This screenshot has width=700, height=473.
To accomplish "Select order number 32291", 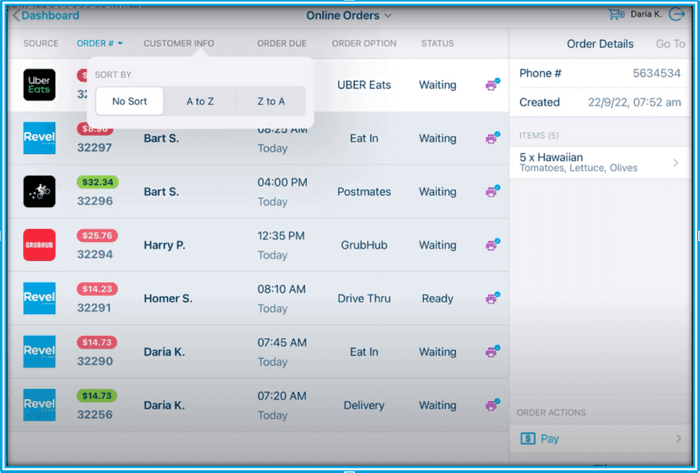I will coord(94,308).
